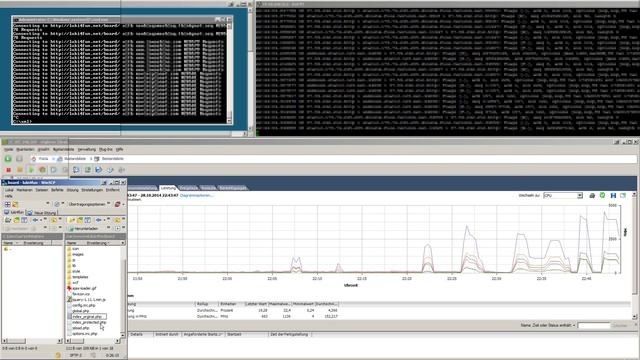This screenshot has width=640, height=360.
Task: Click the lock icon in WinSCP status bar
Action: click(58, 356)
